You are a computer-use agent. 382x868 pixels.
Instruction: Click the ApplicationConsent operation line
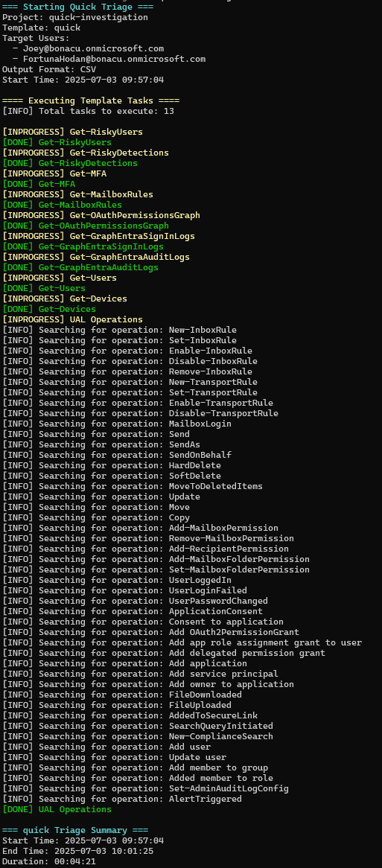coord(133,612)
